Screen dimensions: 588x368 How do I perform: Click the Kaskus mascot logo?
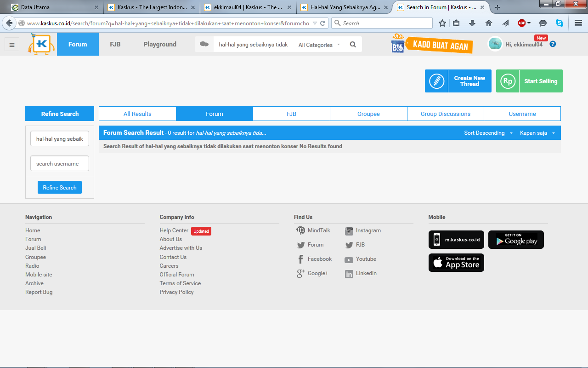pos(41,44)
